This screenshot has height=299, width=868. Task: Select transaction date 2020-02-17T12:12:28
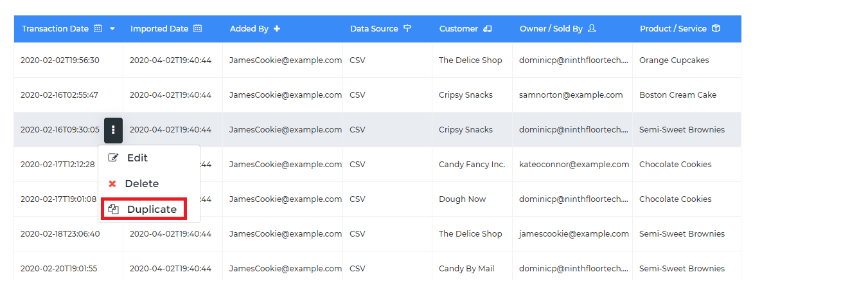[58, 165]
